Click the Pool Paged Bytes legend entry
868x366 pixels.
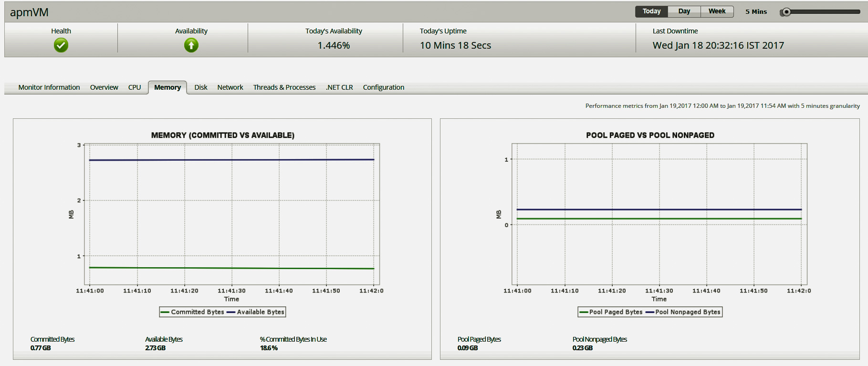pos(611,312)
